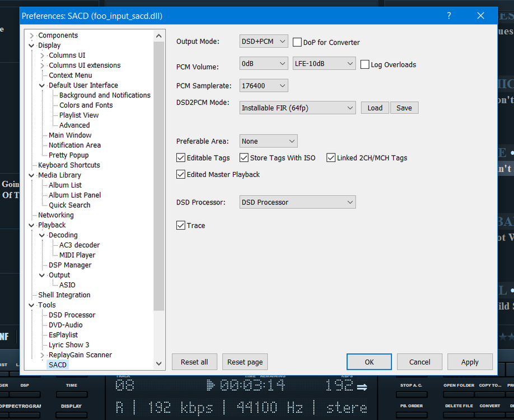Click the Apply button

point(470,362)
